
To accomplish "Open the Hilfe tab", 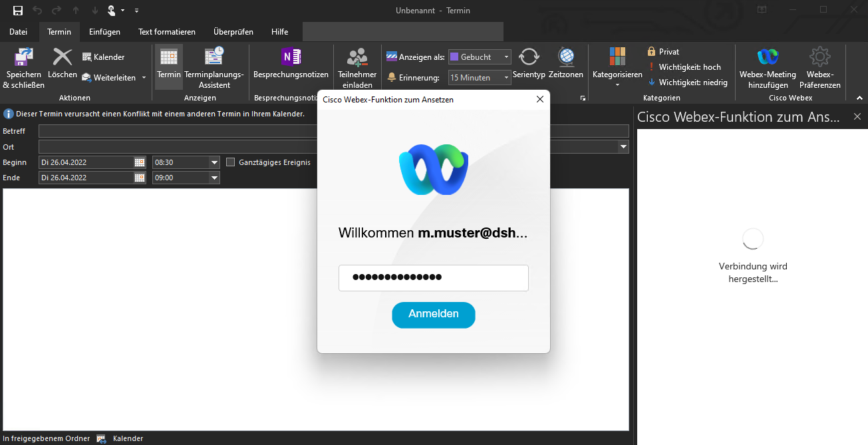I will [280, 32].
